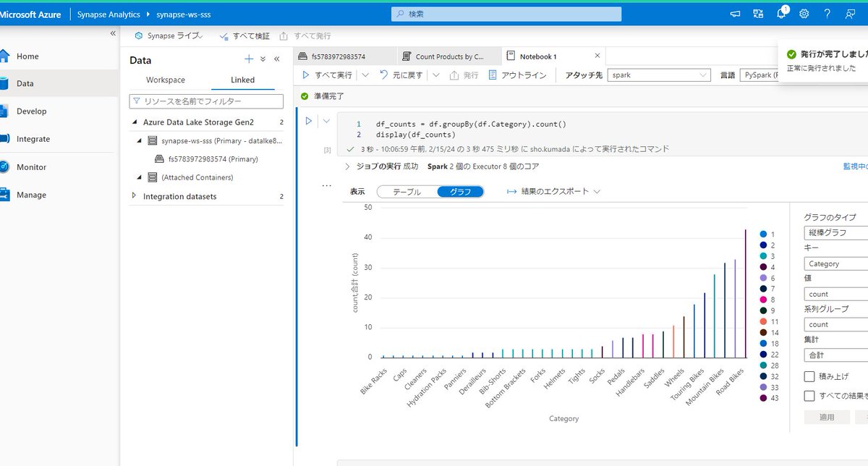This screenshot has height=466, width=868.
Task: Collapse code cell with chevron beside run
Action: pos(325,121)
